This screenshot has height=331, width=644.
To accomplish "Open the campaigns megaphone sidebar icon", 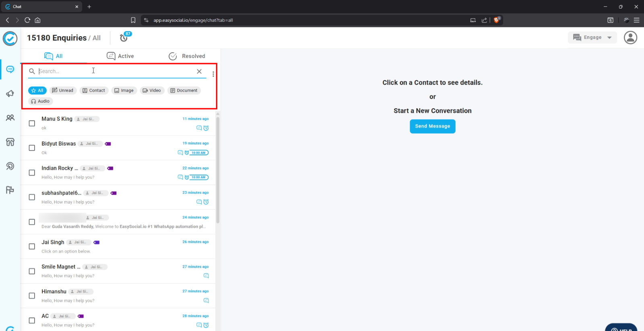I will (10, 94).
